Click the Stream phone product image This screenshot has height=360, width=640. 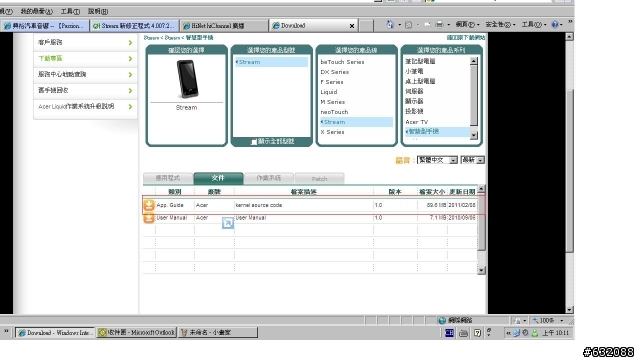(x=187, y=79)
